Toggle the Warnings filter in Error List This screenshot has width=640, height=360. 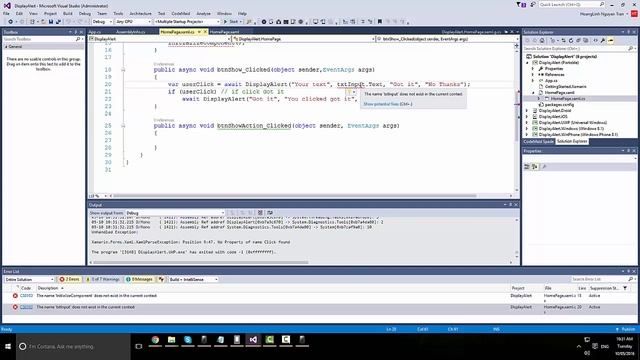(102, 280)
